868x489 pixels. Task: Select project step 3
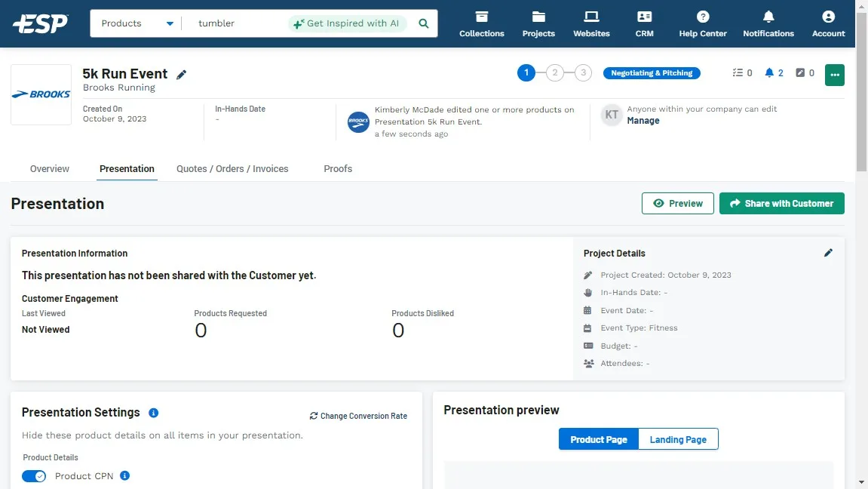[583, 72]
